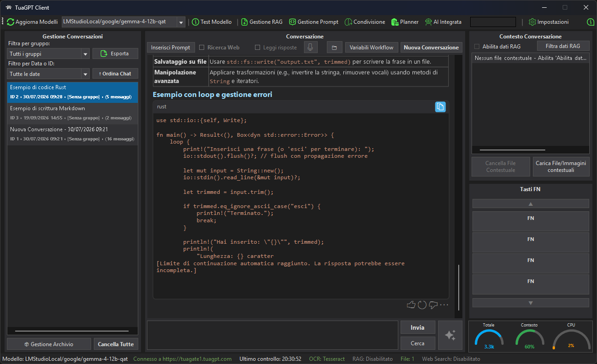Image resolution: width=597 pixels, height=364 pixels.
Task: Copy the rust code block
Action: [x=440, y=107]
